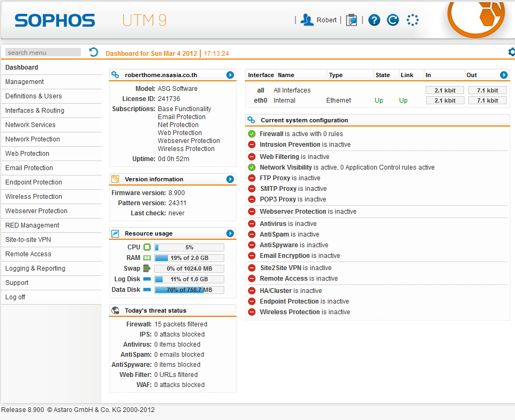This screenshot has width=515, height=420.
Task: Click the Version information panel icon
Action: [x=115, y=179]
